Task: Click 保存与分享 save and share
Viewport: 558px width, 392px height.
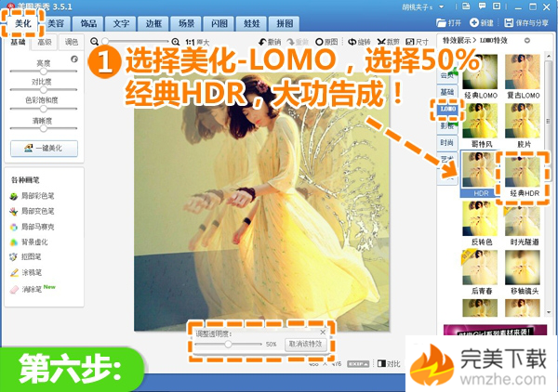Action: click(526, 22)
